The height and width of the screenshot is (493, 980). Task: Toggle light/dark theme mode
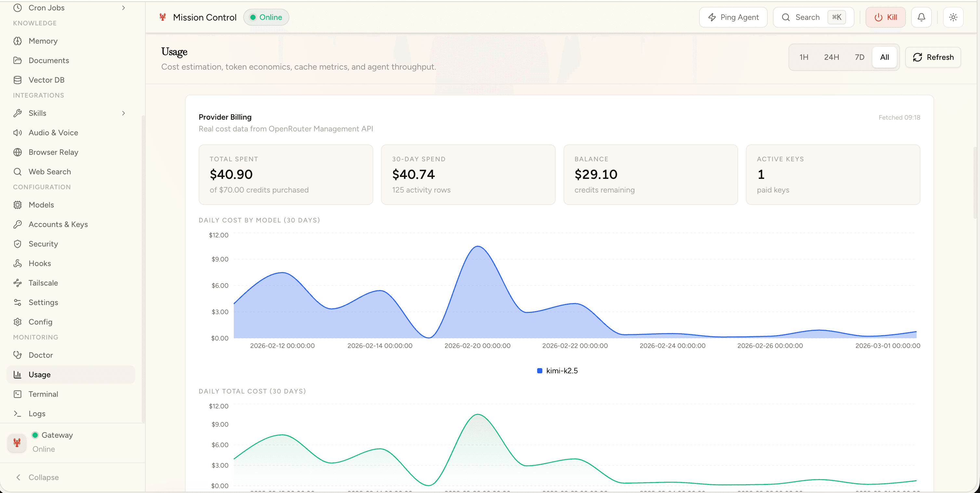tap(953, 17)
